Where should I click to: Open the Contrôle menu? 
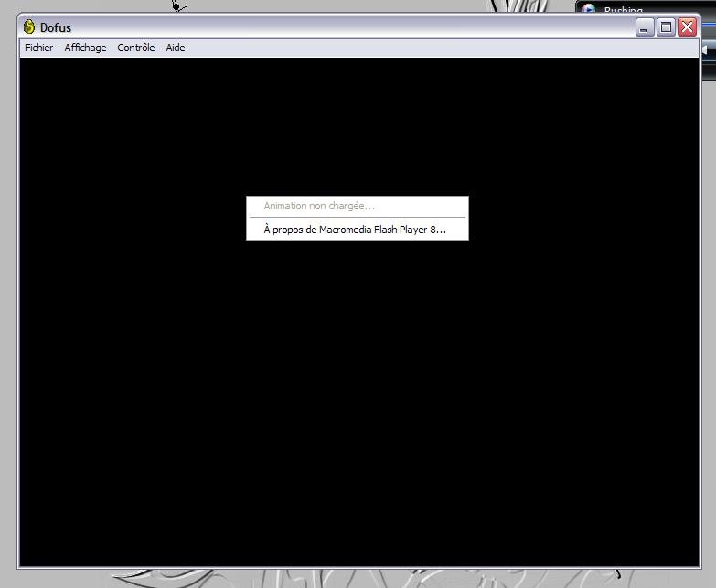click(135, 48)
